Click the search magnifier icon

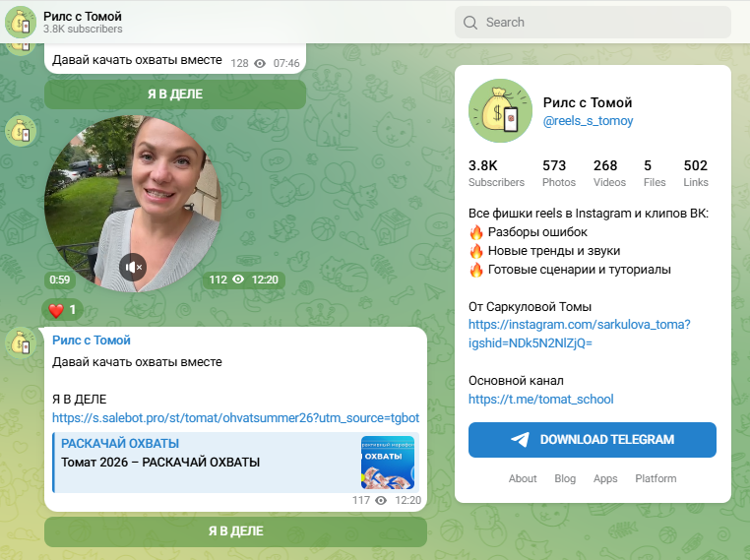click(470, 23)
